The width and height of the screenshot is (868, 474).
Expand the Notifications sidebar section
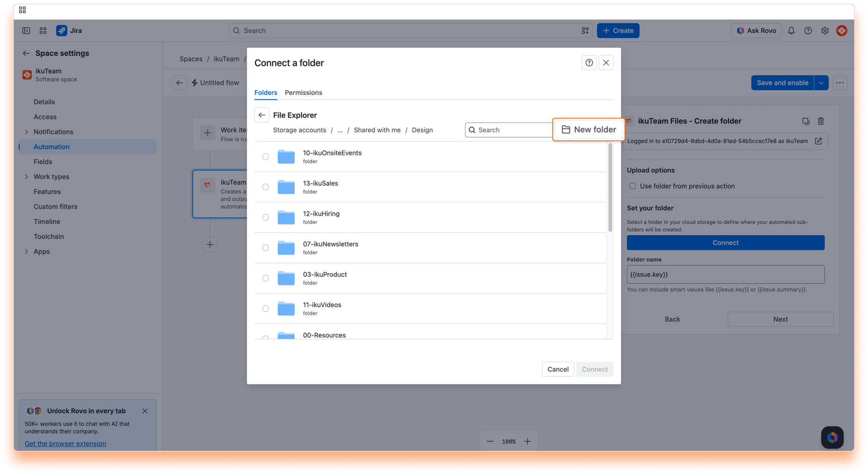point(26,132)
